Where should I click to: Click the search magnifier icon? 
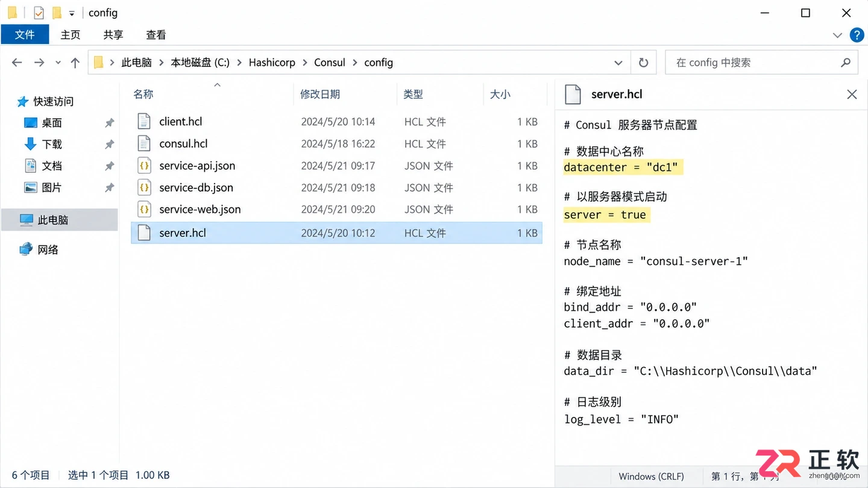click(846, 63)
